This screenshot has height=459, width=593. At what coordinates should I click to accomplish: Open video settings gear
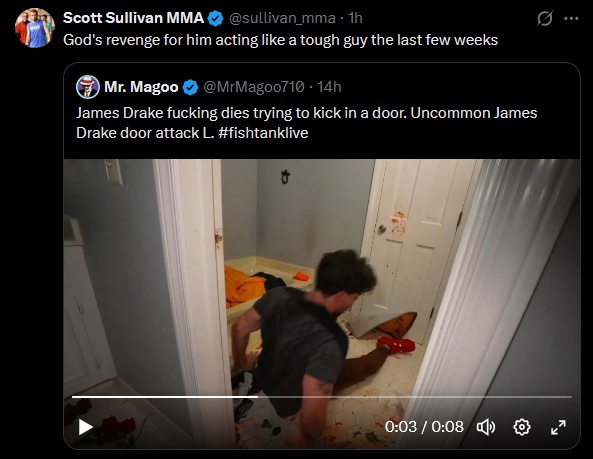click(x=522, y=427)
